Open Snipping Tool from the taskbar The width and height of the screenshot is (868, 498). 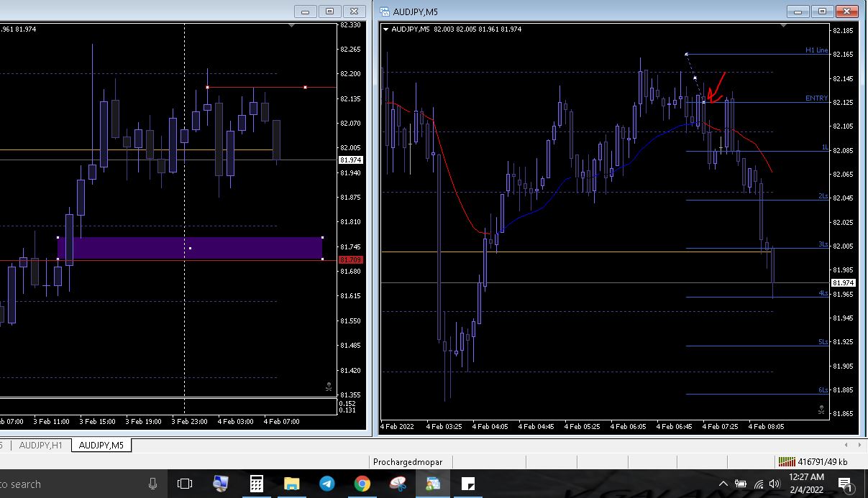pyautogui.click(x=397, y=484)
